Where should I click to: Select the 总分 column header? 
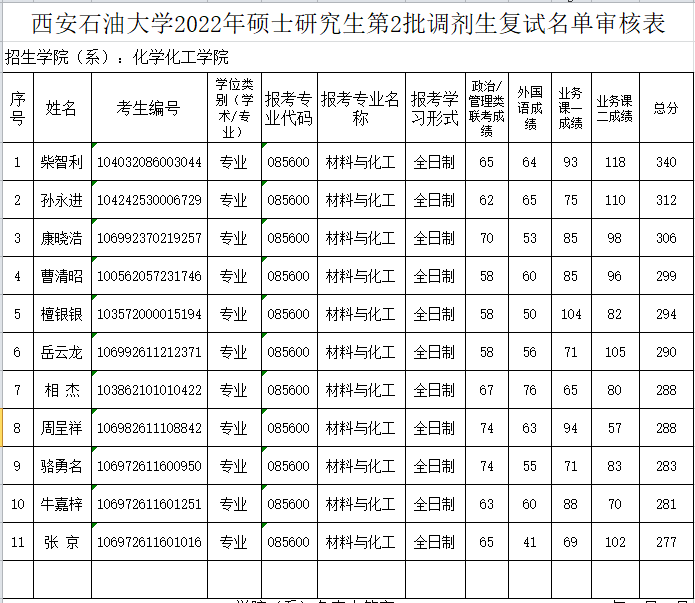click(665, 108)
